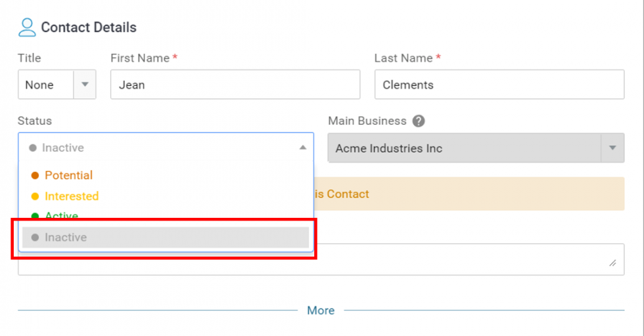Pick the Active status option
Screen dimensions: 644x336
point(62,215)
